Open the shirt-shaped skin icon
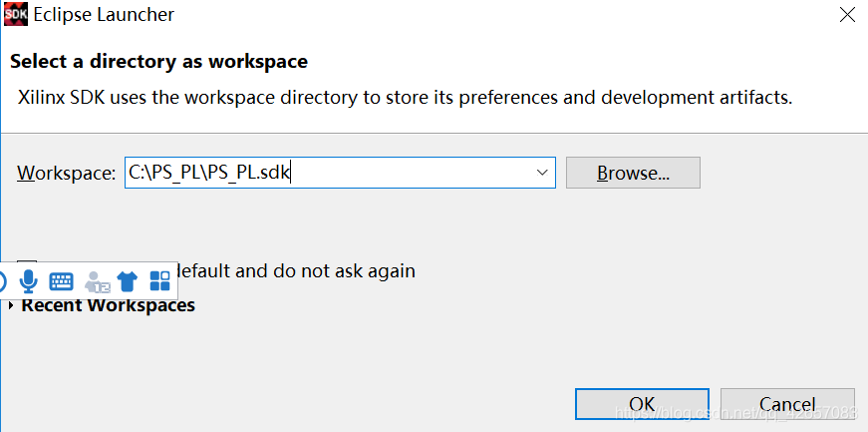Viewport: 868px width, 432px height. click(127, 281)
